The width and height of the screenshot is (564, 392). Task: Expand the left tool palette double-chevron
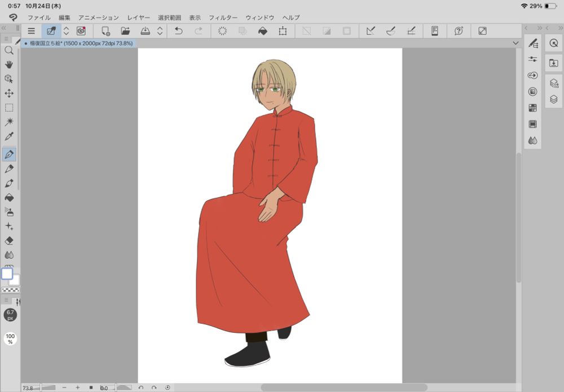(x=4, y=27)
